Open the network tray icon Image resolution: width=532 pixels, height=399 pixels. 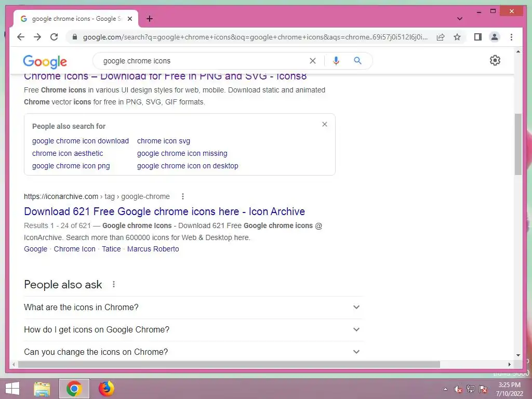click(x=471, y=389)
